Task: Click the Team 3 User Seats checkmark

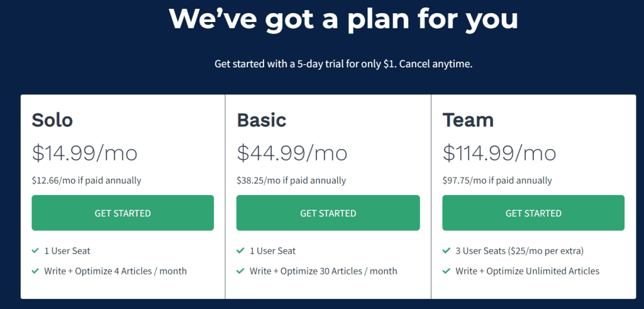Action: point(446,250)
